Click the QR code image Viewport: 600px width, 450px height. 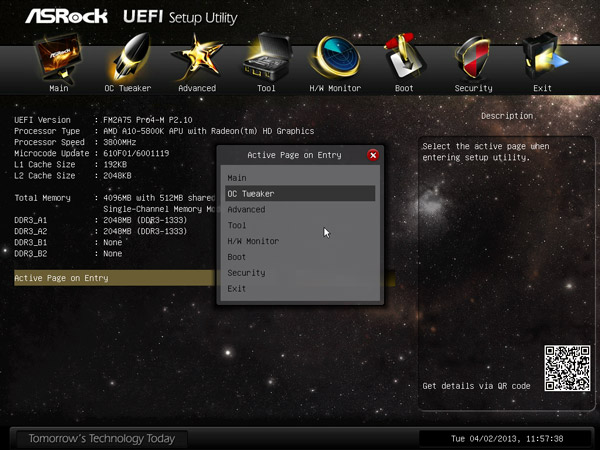click(x=567, y=368)
